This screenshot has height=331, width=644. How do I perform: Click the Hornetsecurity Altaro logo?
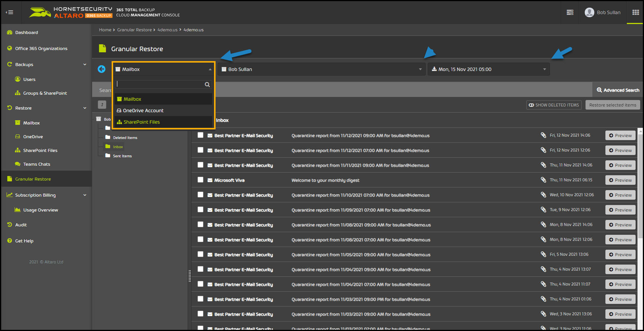71,12
